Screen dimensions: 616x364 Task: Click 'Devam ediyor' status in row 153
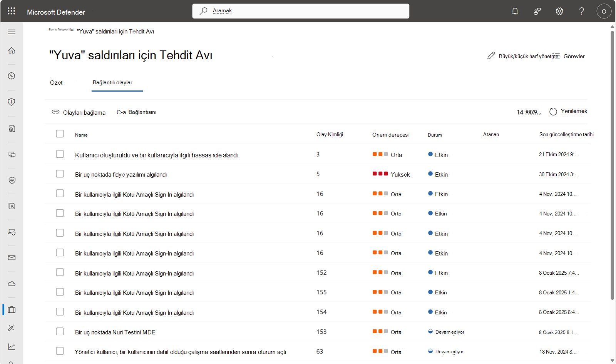(x=446, y=332)
